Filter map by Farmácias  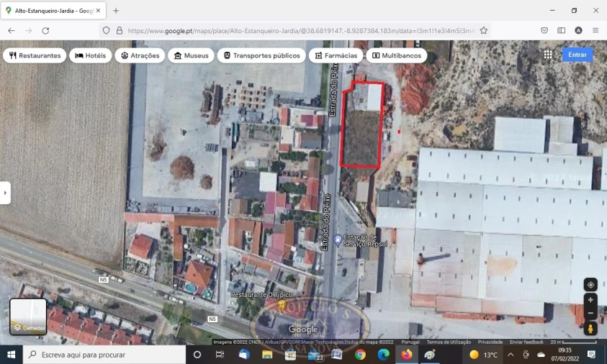click(336, 55)
